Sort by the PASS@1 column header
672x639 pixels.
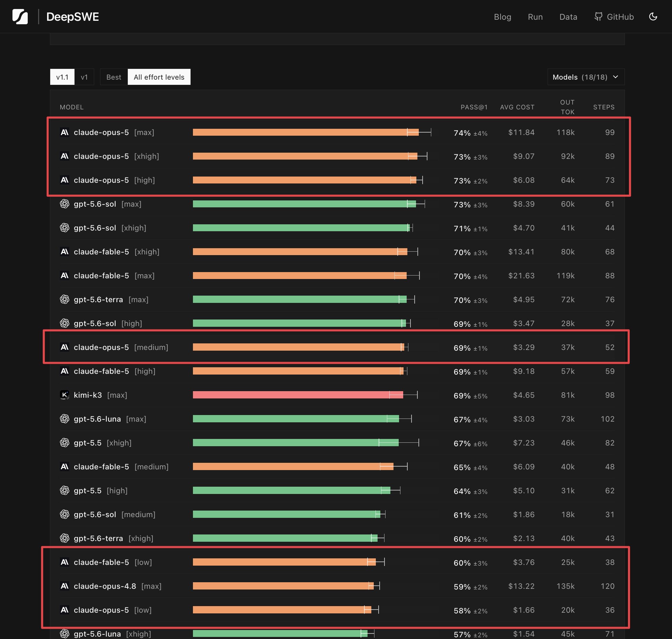coord(474,107)
